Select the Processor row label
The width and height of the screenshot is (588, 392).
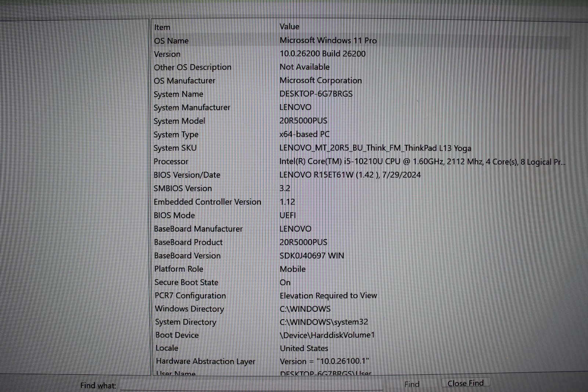click(x=171, y=161)
